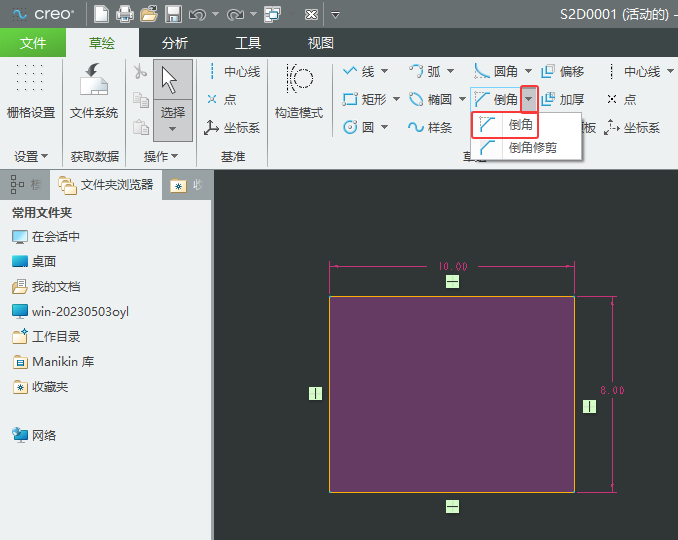
Task: Select the 弧 arc tool
Action: pyautogui.click(x=425, y=71)
